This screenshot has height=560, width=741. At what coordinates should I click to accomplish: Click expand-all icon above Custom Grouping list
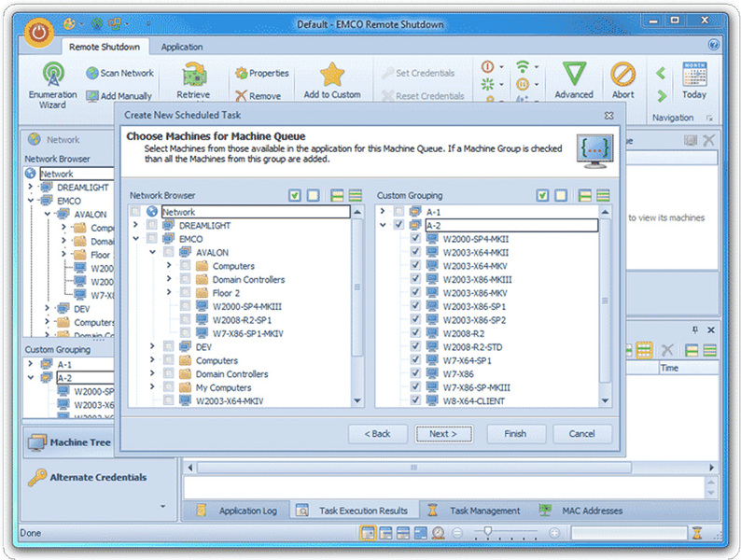pyautogui.click(x=584, y=195)
